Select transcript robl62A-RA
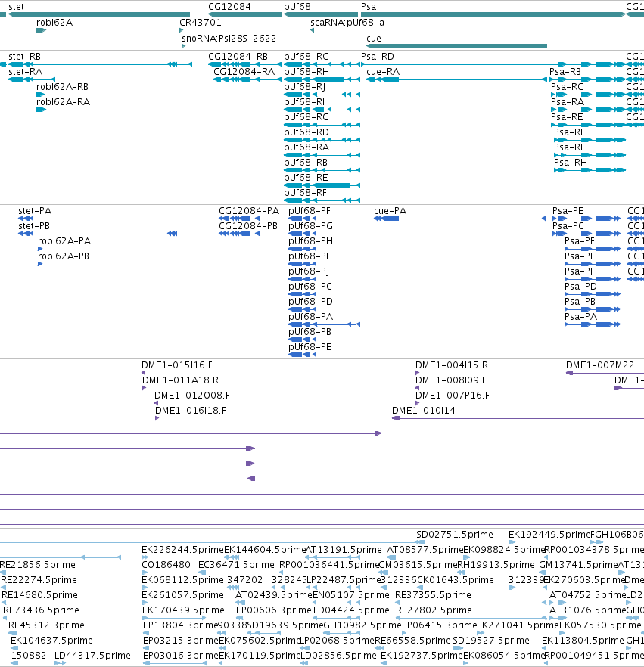Viewport: 644px width, 667px height. point(42,110)
